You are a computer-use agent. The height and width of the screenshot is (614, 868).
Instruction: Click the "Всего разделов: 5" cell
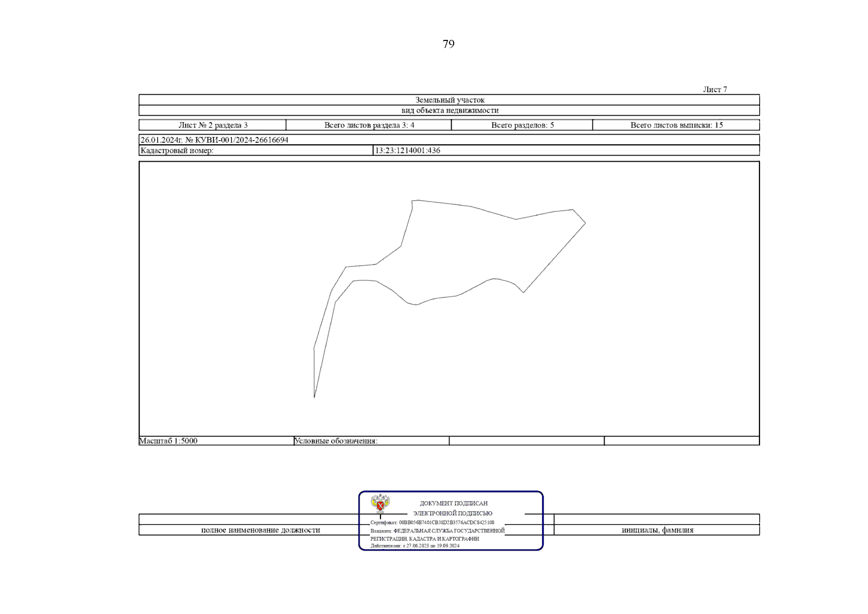(x=522, y=125)
